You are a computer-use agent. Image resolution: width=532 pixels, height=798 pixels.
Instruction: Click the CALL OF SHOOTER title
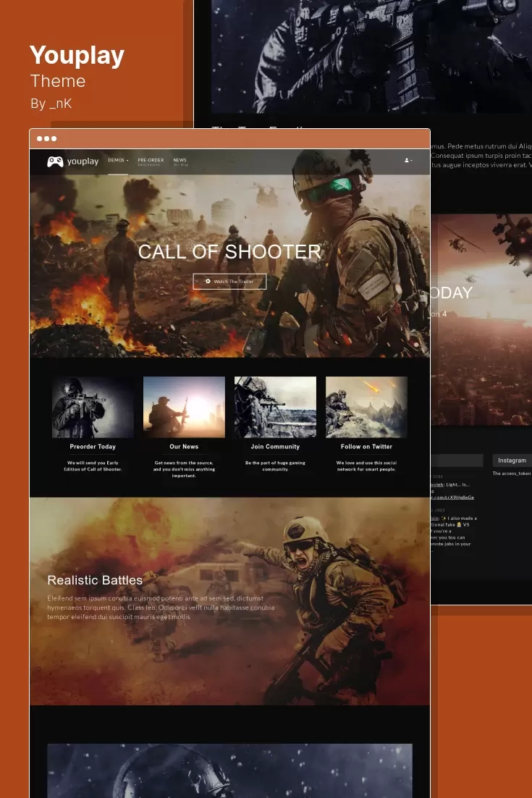pyautogui.click(x=230, y=252)
